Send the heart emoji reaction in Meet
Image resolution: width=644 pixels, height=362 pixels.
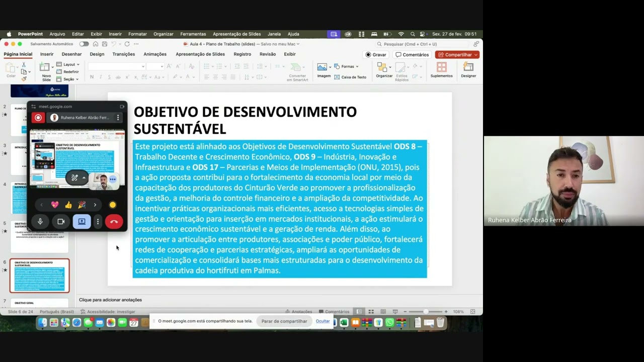pyautogui.click(x=55, y=205)
